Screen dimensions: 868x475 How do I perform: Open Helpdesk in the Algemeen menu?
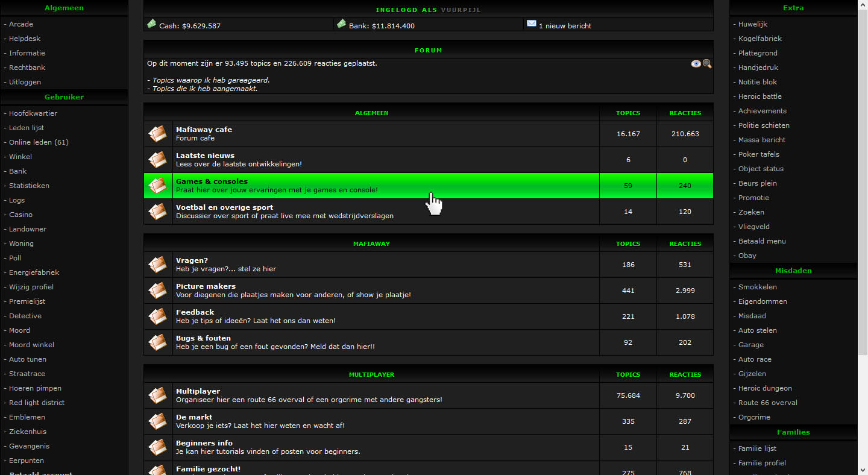pyautogui.click(x=25, y=39)
